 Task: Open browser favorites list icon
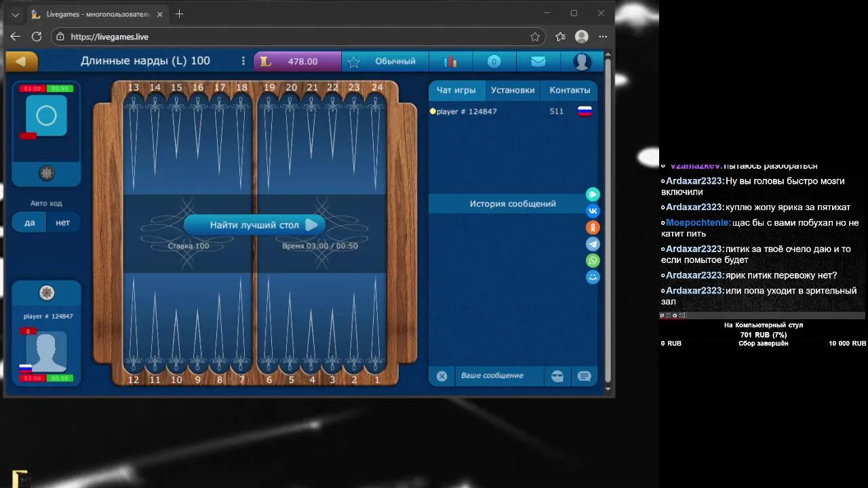pyautogui.click(x=560, y=37)
